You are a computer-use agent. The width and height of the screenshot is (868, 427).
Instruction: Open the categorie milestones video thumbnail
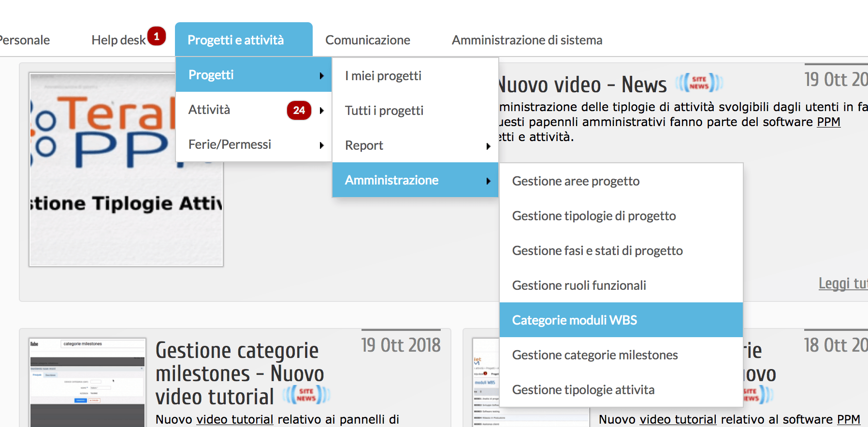pos(87,383)
